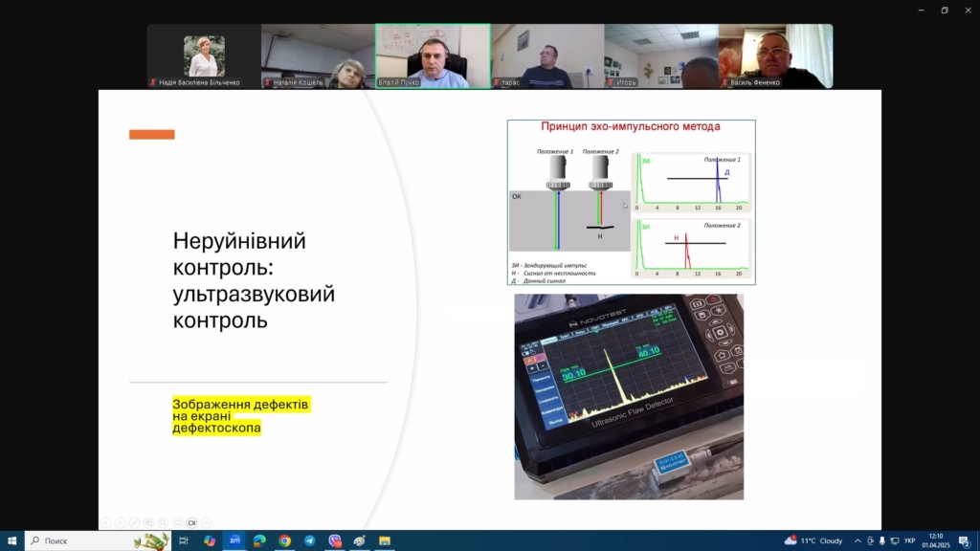Select Надія Василівна Більченко's participant tile
The image size is (980, 551).
click(x=203, y=55)
